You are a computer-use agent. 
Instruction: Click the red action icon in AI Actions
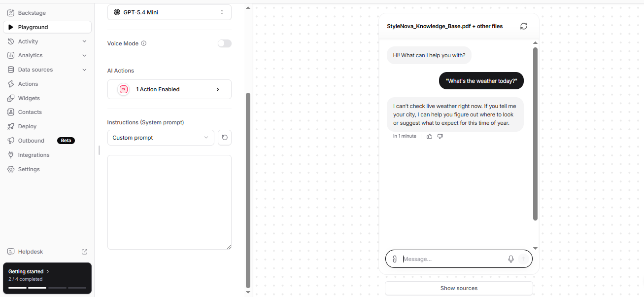pos(124,89)
